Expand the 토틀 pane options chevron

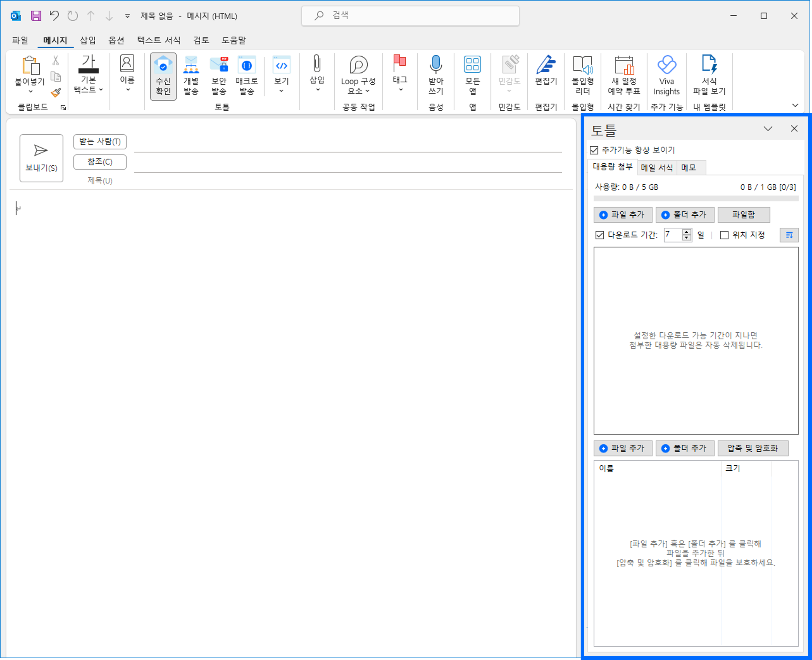coord(768,128)
